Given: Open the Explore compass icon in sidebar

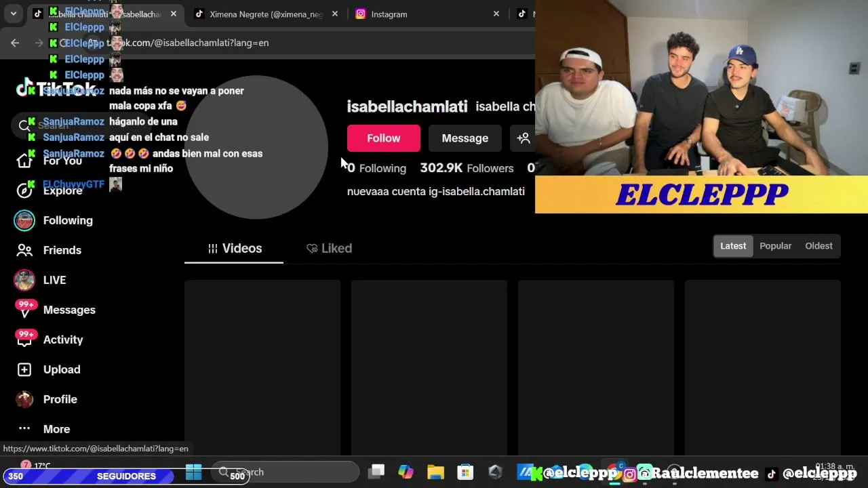Looking at the screenshot, I should pyautogui.click(x=24, y=190).
